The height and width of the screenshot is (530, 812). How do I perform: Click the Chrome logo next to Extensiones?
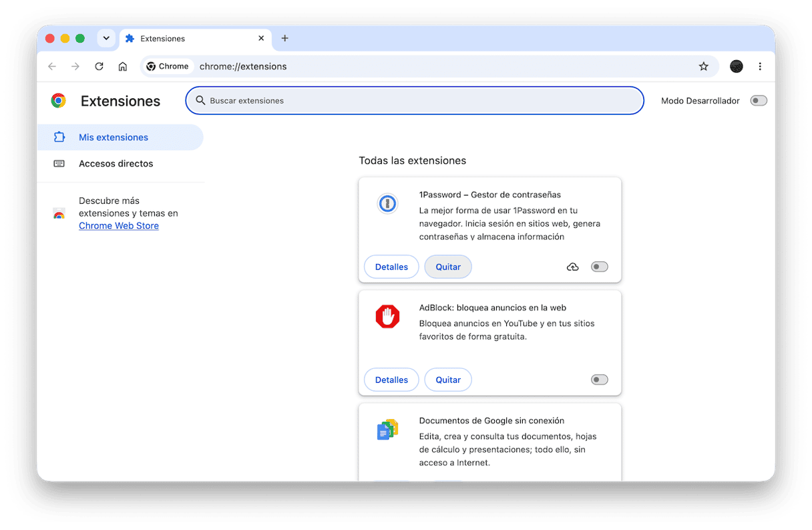tap(59, 101)
